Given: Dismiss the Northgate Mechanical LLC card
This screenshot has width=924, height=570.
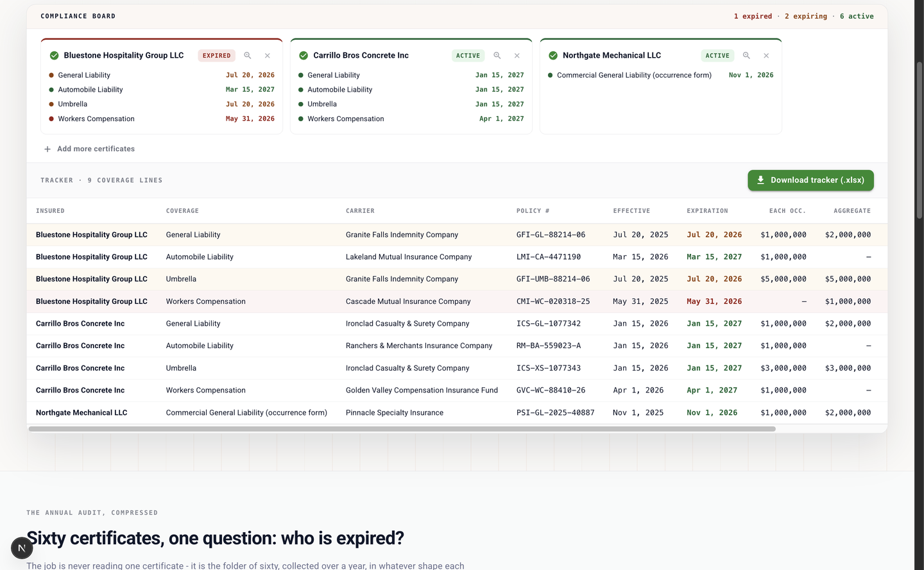Looking at the screenshot, I should [766, 56].
